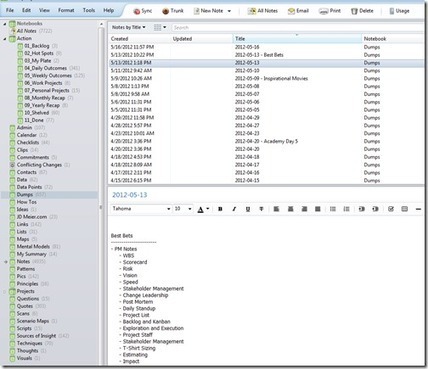Viewport: 428px width, 369px height.
Task: Collapse the Action notebook stack
Action: [x=5, y=39]
